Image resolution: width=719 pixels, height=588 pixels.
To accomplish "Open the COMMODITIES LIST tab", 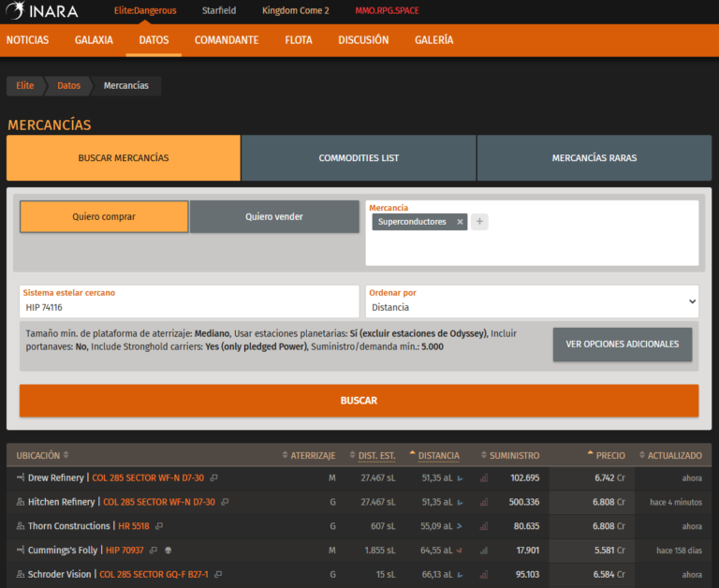I will coord(359,158).
